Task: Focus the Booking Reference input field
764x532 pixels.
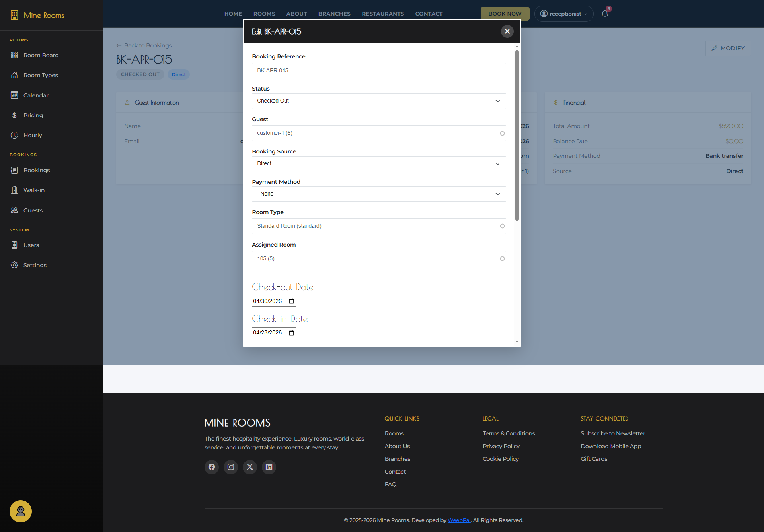Action: (379, 71)
